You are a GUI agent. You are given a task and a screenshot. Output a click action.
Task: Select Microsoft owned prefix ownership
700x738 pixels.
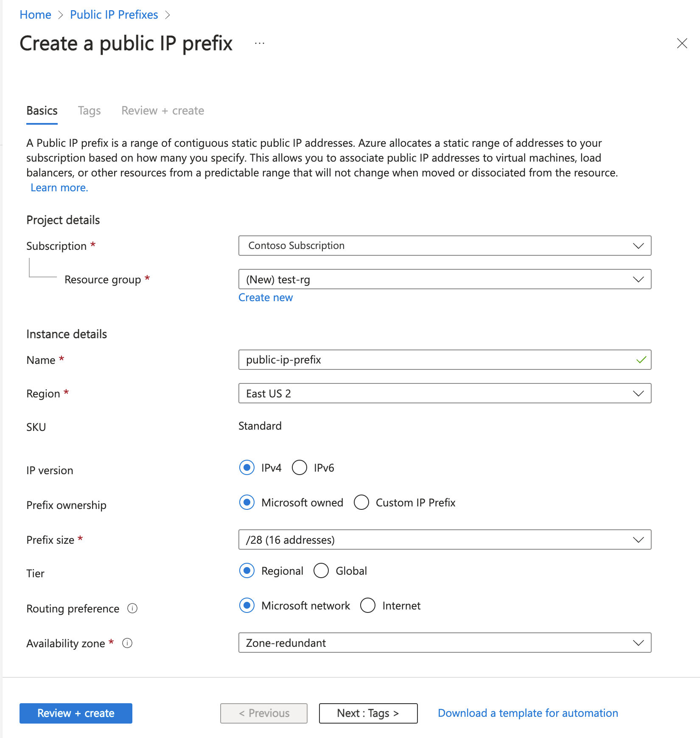tap(246, 503)
